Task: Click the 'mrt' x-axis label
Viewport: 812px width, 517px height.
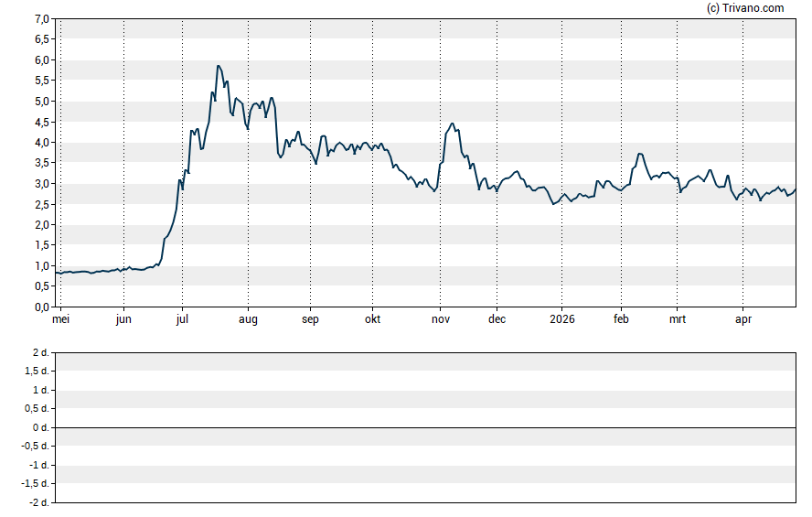Action: pos(678,319)
